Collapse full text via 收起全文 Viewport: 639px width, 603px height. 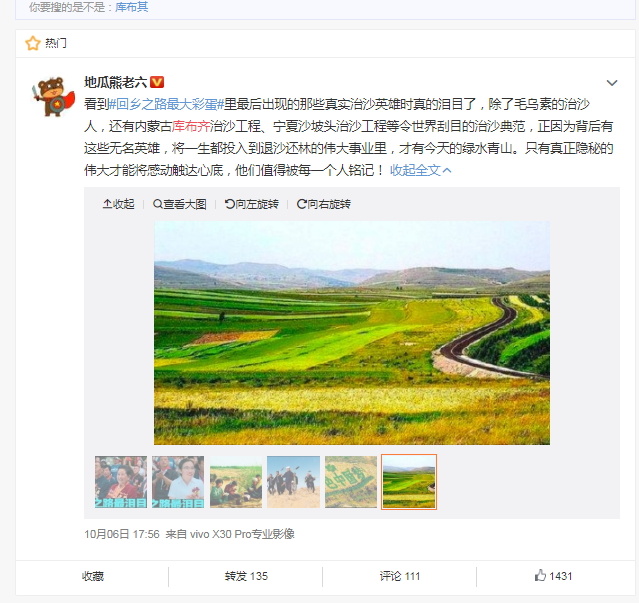point(421,170)
